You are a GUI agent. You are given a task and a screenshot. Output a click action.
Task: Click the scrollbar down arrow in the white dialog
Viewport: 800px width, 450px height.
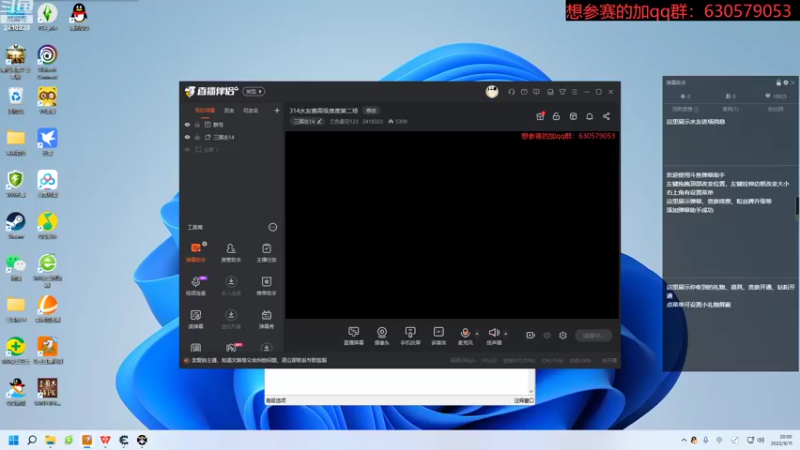coord(531,391)
